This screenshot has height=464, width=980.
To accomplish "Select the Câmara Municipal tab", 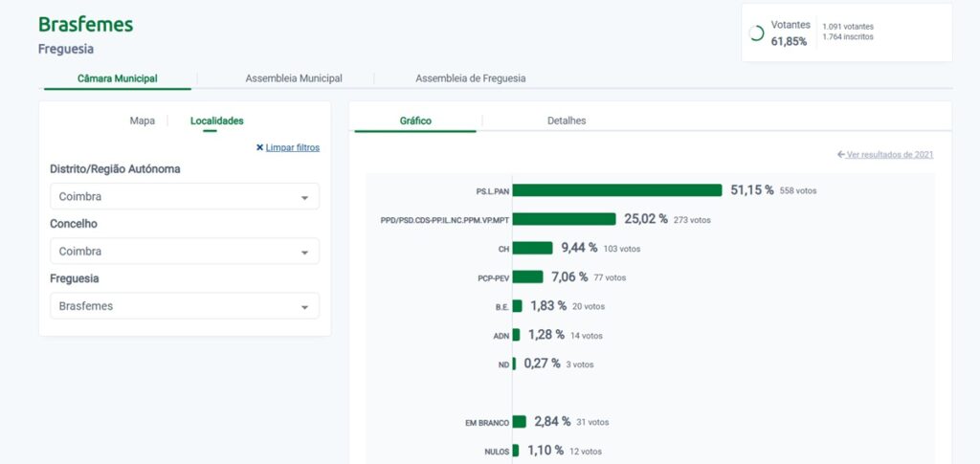I will (118, 78).
